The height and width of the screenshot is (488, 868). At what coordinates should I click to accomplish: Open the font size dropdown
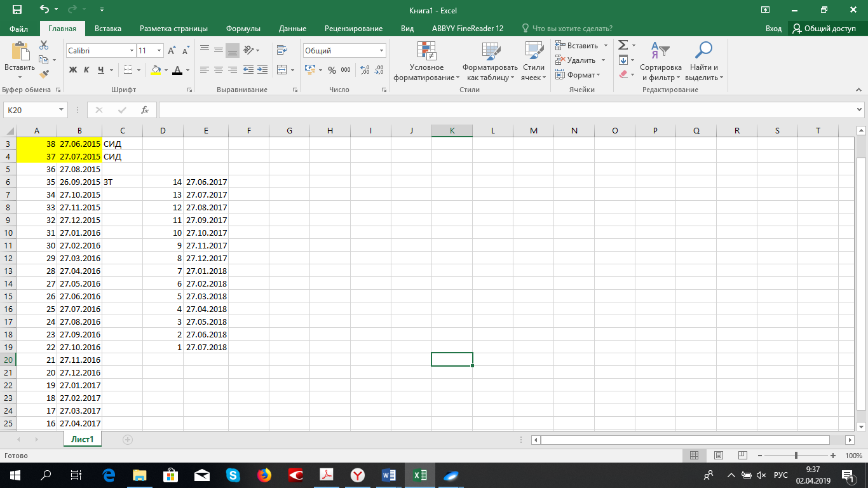pos(159,51)
